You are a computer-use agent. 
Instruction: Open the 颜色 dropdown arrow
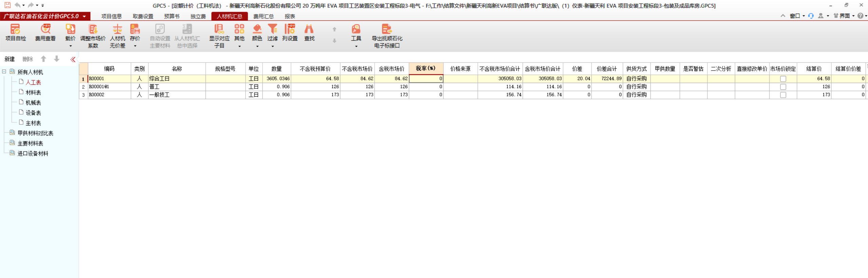(257, 46)
